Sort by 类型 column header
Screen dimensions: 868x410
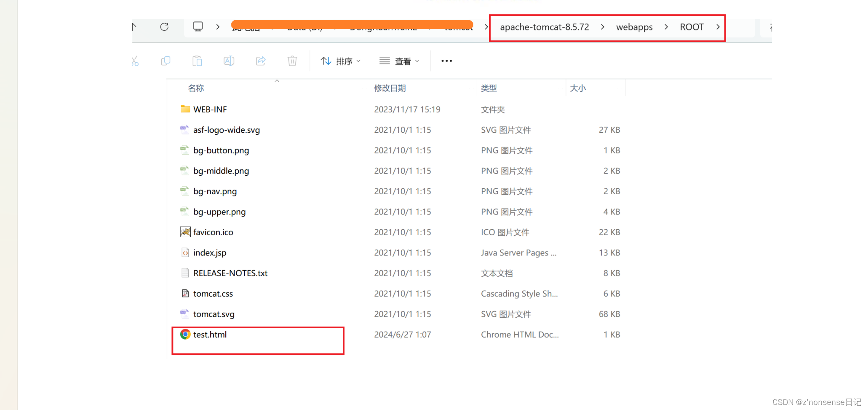489,88
